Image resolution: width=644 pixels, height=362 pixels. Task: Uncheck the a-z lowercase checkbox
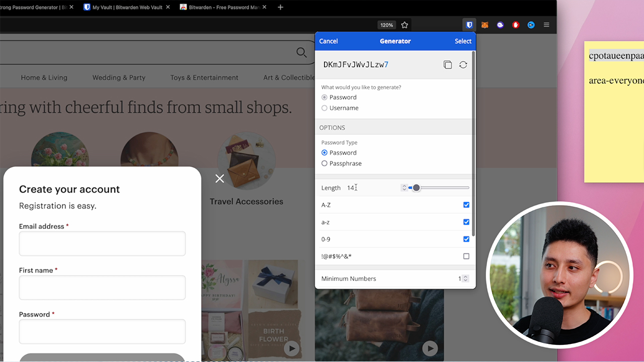[466, 222]
